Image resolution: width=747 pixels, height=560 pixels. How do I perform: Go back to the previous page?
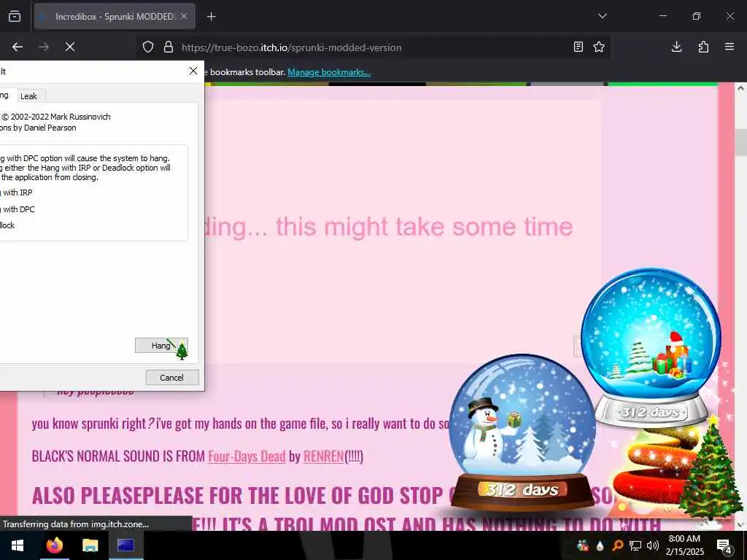pos(18,47)
